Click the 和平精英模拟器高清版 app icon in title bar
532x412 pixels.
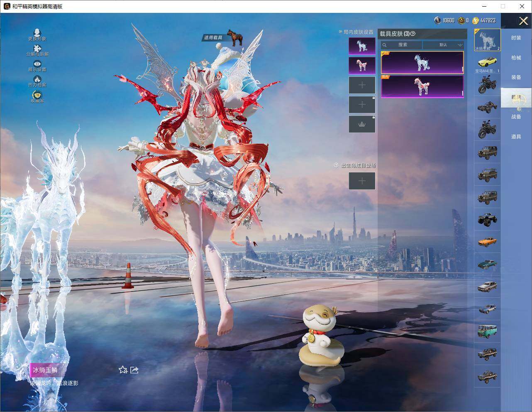coord(7,6)
